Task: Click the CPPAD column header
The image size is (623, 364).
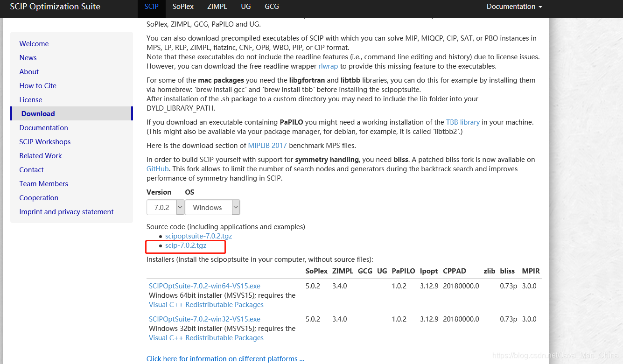Action: (455, 271)
